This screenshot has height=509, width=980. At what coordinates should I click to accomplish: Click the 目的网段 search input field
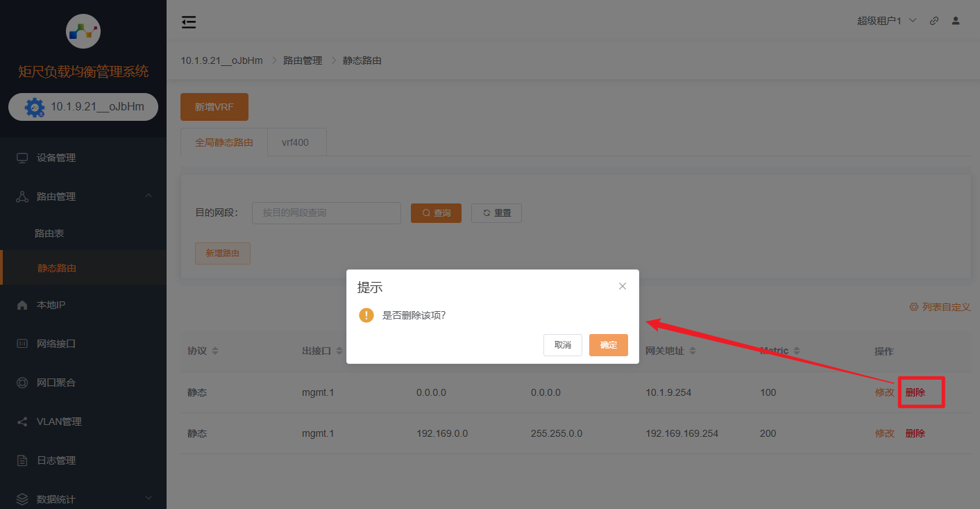326,213
